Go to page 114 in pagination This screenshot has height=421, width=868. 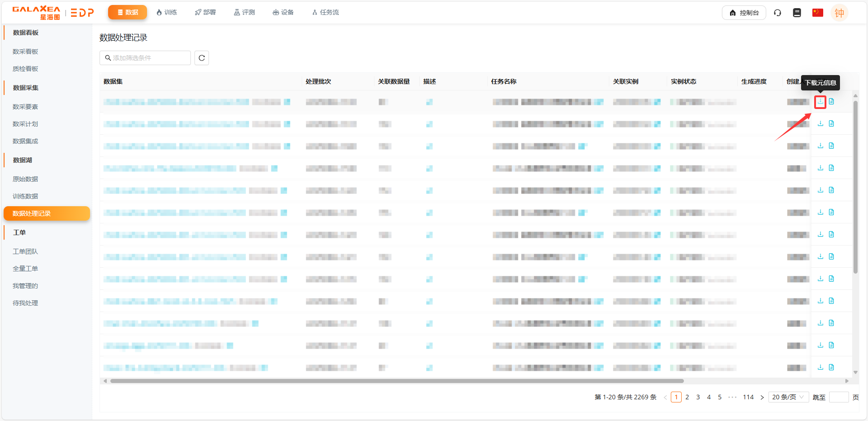click(748, 397)
